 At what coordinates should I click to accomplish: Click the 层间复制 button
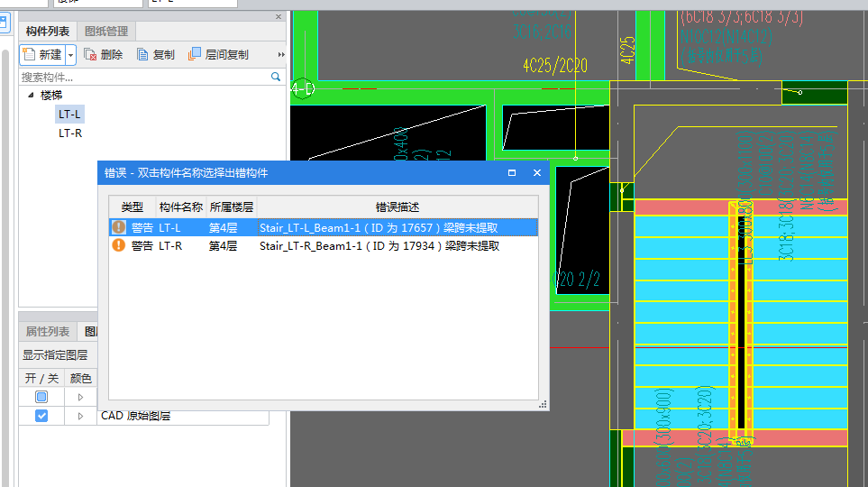click(x=219, y=55)
